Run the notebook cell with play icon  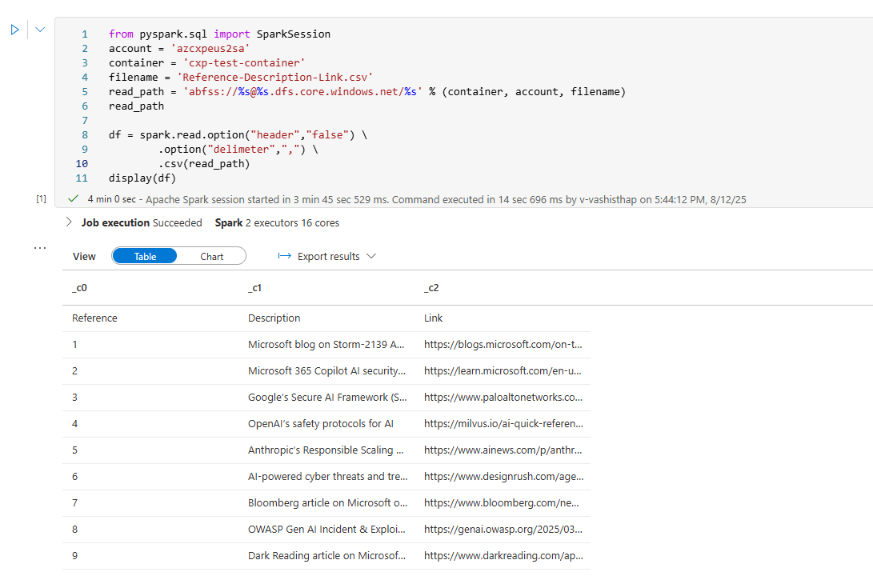point(15,30)
